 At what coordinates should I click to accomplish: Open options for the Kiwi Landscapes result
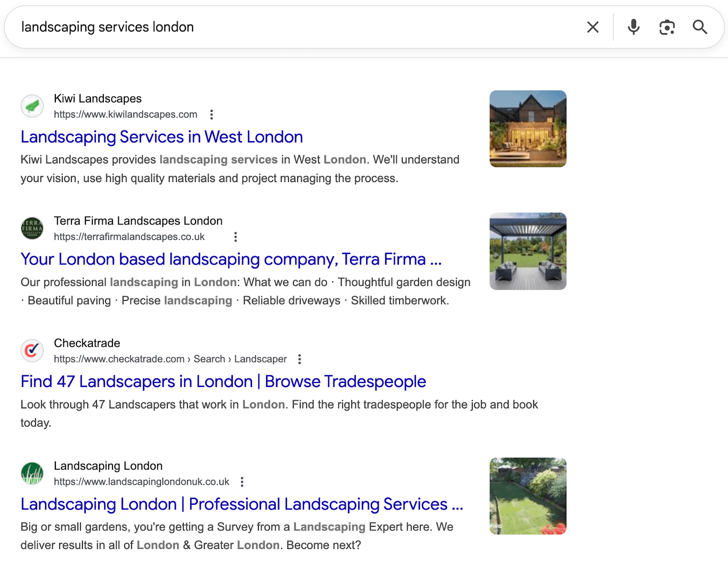click(212, 115)
